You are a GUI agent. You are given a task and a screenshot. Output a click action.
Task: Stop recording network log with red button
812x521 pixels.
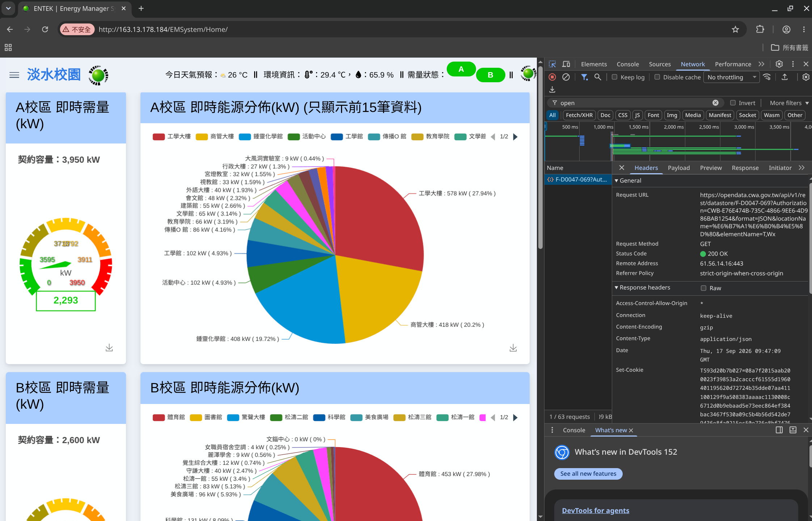[552, 77]
